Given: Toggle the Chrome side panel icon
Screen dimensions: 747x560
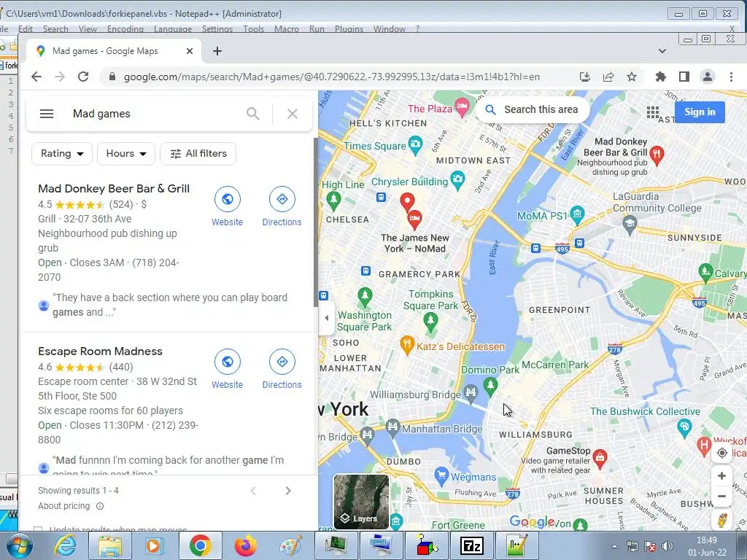Looking at the screenshot, I should click(x=684, y=77).
